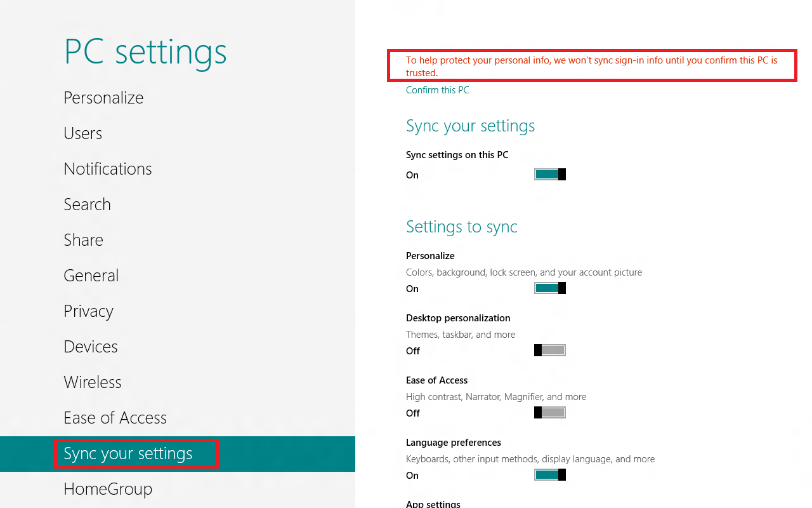The width and height of the screenshot is (812, 508).
Task: Select Devices in the settings list
Action: point(91,347)
